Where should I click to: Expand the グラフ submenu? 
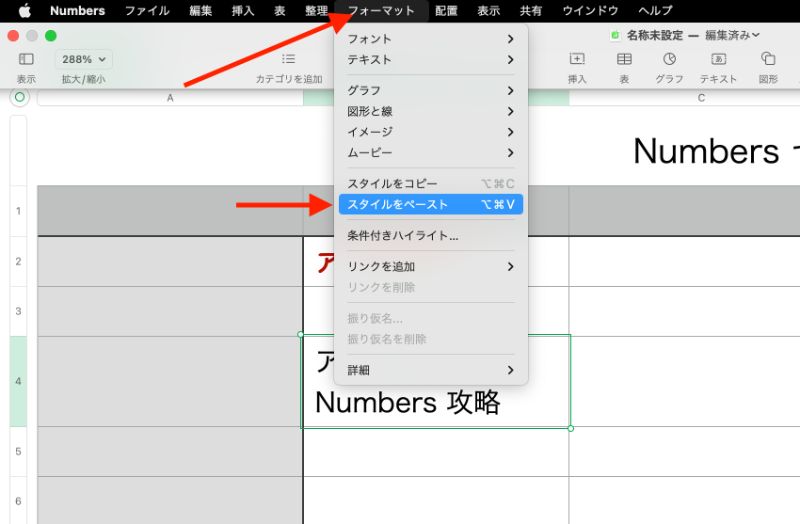431,90
